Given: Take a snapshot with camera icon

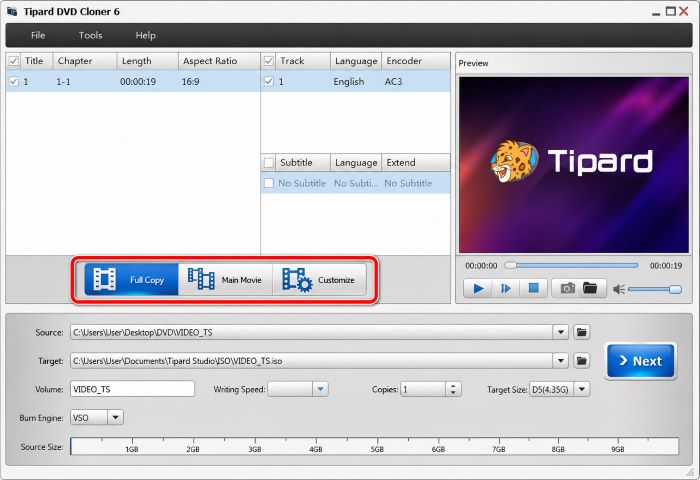Looking at the screenshot, I should [567, 288].
